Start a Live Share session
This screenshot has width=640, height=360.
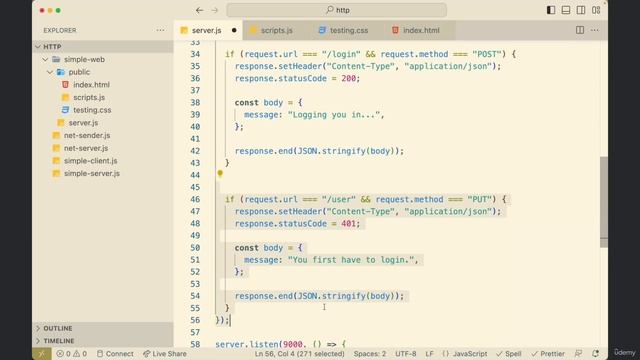[164, 354]
